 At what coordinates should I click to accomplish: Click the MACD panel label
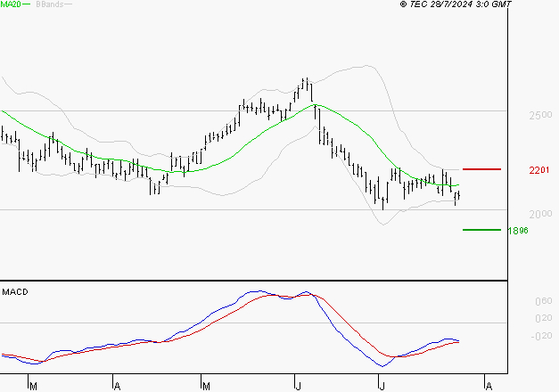point(15,292)
